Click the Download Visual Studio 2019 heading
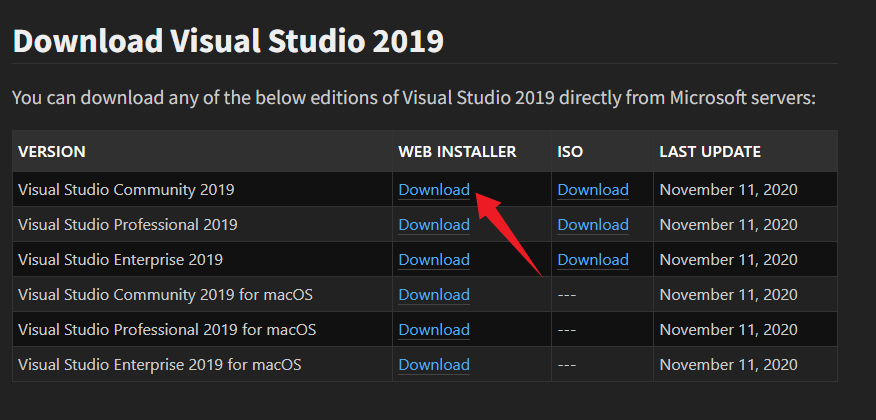Screen dimensions: 876x420 click(x=228, y=41)
